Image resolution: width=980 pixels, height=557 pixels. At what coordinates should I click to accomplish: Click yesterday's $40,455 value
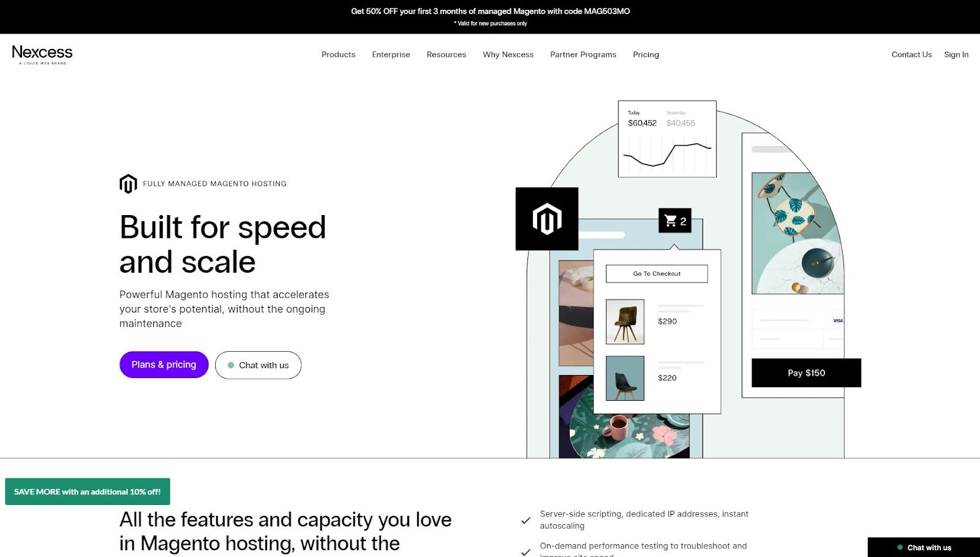pyautogui.click(x=680, y=123)
